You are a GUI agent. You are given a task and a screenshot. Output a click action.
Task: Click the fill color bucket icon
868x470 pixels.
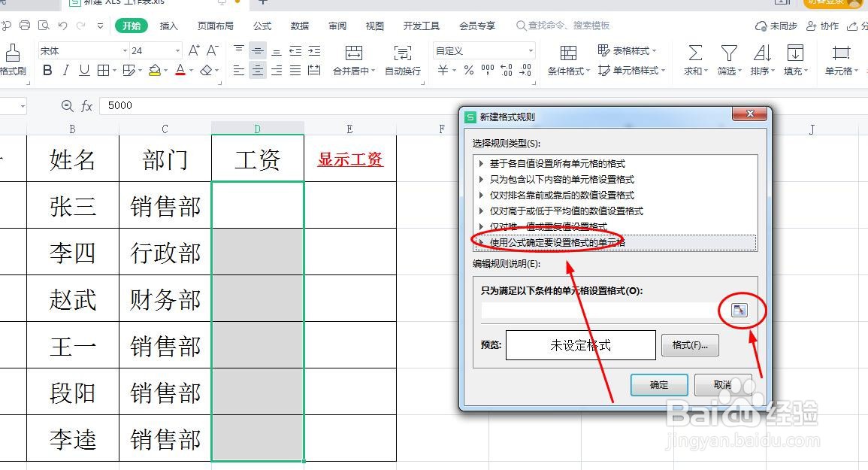(x=155, y=71)
